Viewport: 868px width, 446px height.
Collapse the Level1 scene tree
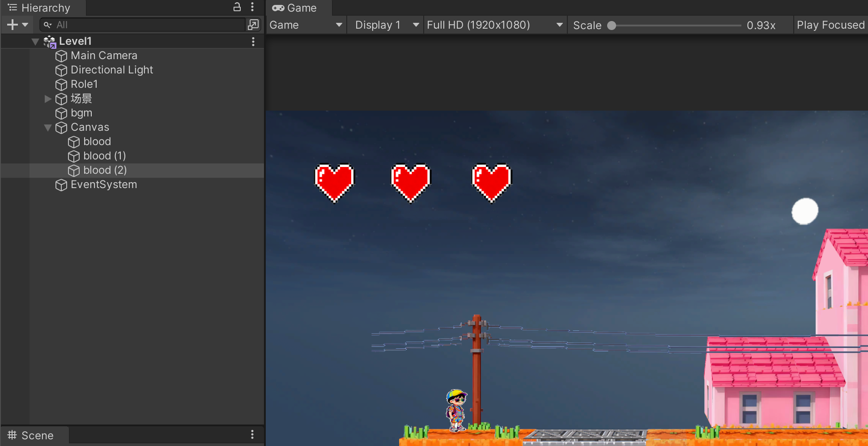[x=35, y=42]
